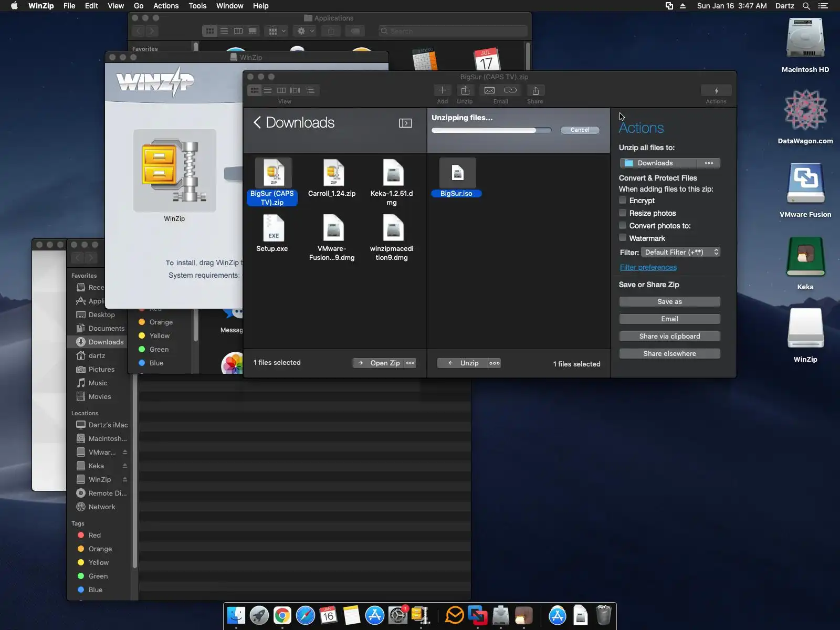Enable the Watermark checkbox
The height and width of the screenshot is (630, 840).
click(x=623, y=238)
